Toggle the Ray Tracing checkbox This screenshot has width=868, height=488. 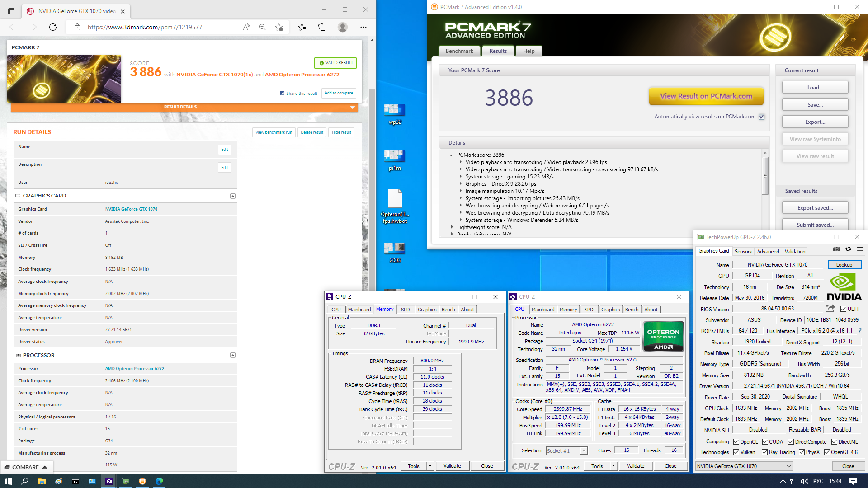click(764, 452)
